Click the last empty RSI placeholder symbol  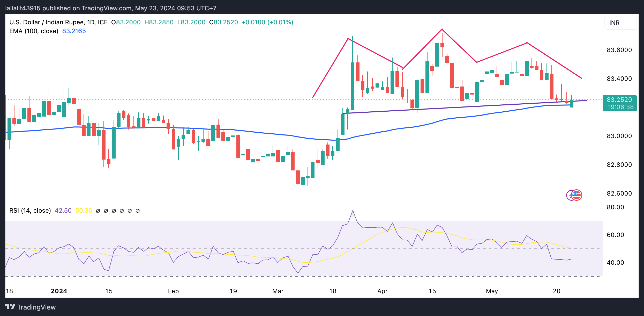click(x=138, y=211)
